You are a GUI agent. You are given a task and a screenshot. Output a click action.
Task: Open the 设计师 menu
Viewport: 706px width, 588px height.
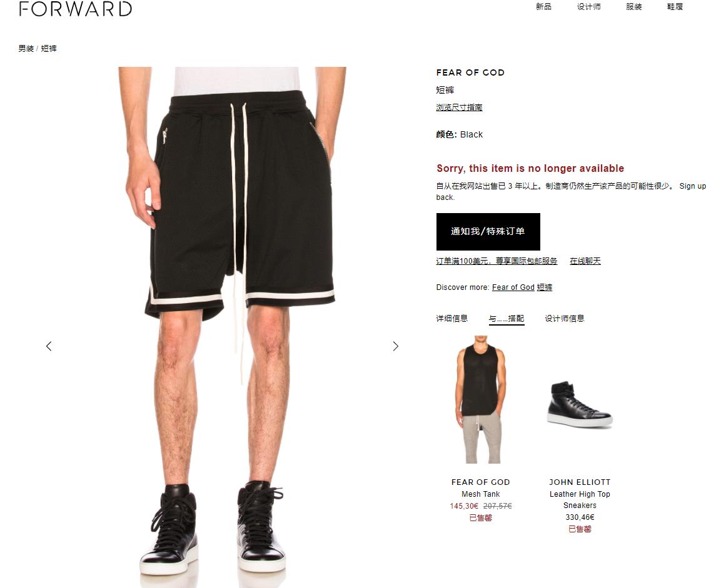588,7
